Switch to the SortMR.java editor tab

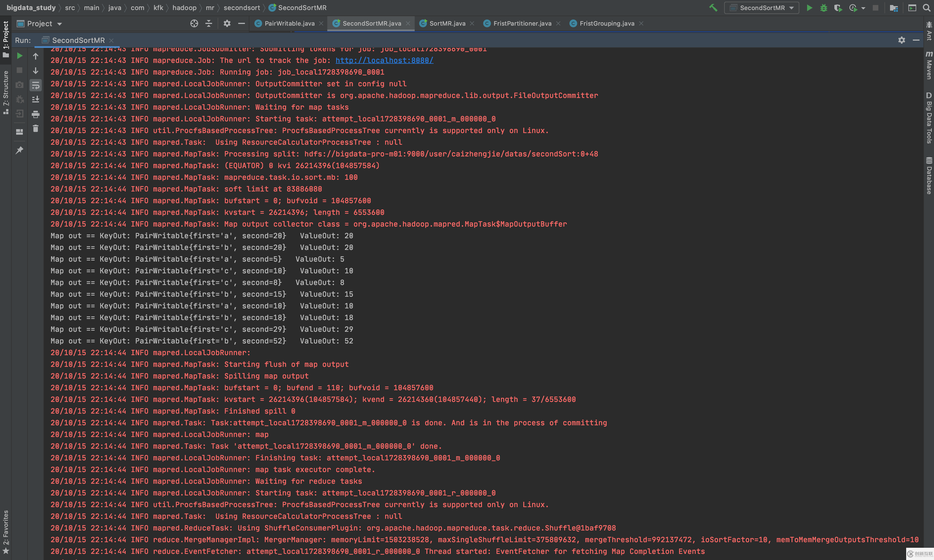coord(447,23)
